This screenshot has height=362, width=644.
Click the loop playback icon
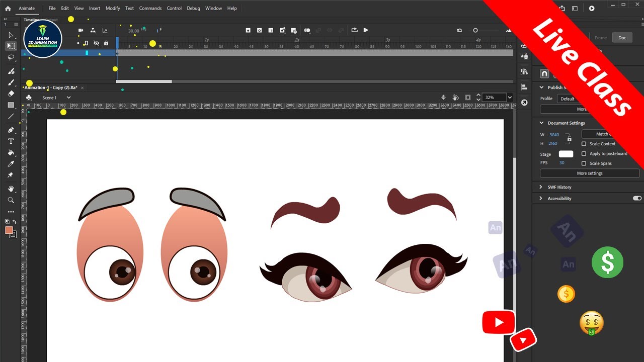pyautogui.click(x=354, y=30)
